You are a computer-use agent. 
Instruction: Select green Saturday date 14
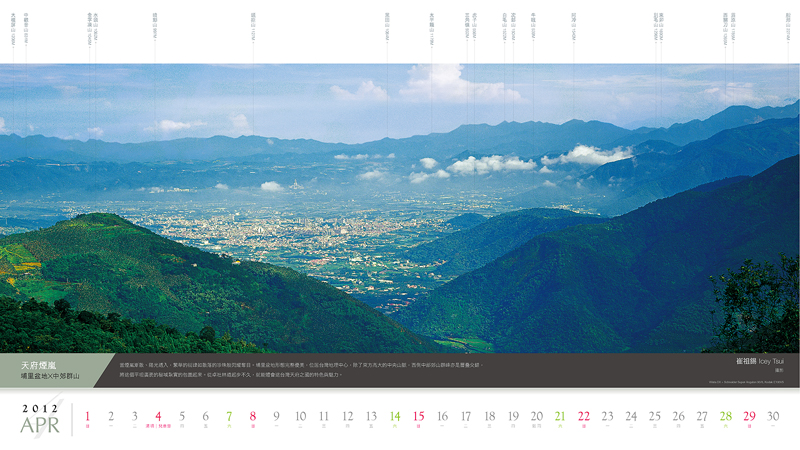[x=395, y=416]
